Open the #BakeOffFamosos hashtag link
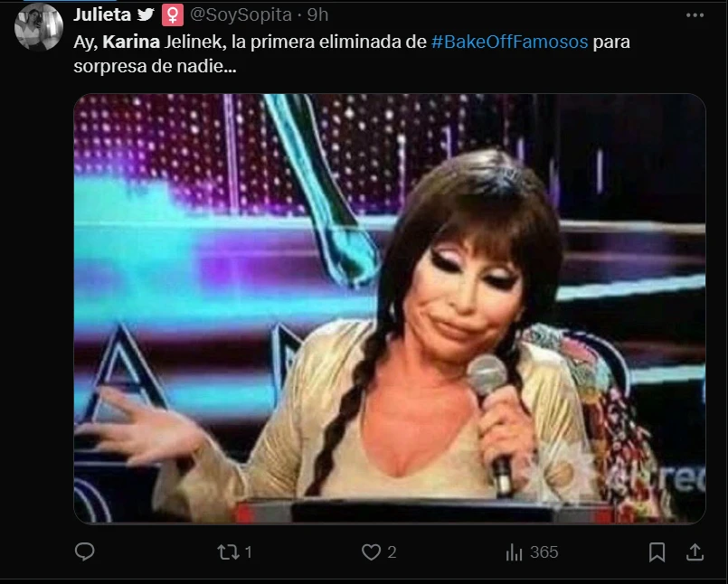The height and width of the screenshot is (584, 728). pos(509,42)
